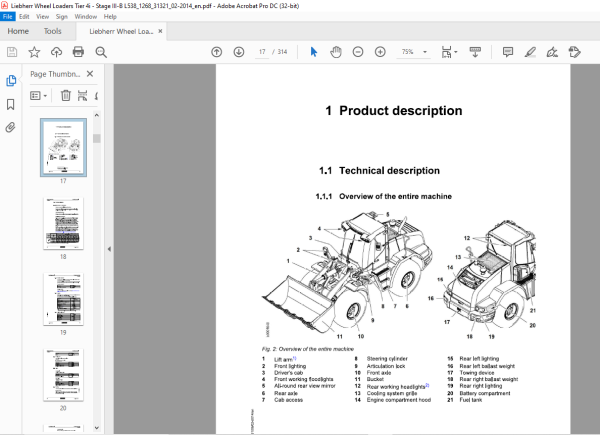Zoom out with the minus circle
The image size is (600, 435).
pyautogui.click(x=358, y=52)
